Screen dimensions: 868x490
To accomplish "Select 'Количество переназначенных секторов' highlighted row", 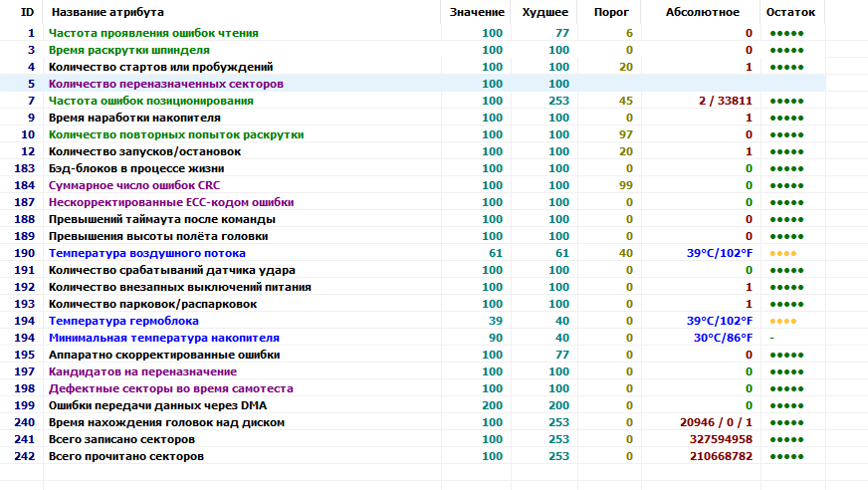I will pyautogui.click(x=412, y=84).
